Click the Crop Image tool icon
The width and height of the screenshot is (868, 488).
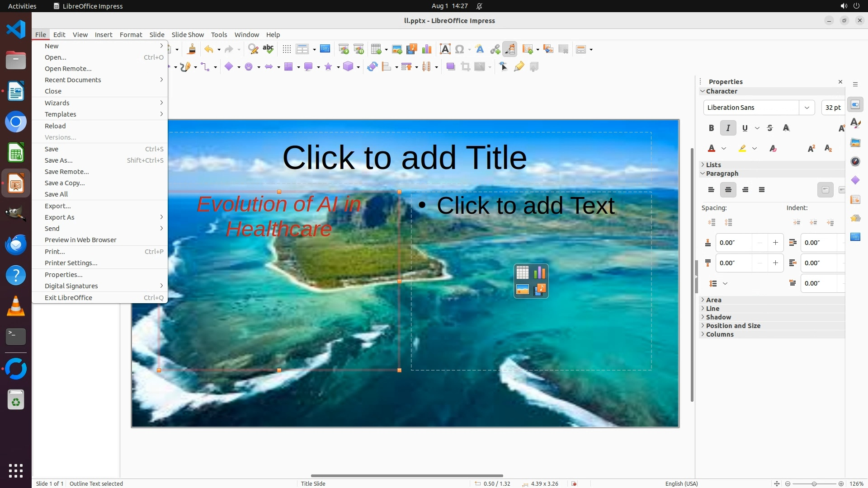pos(465,67)
